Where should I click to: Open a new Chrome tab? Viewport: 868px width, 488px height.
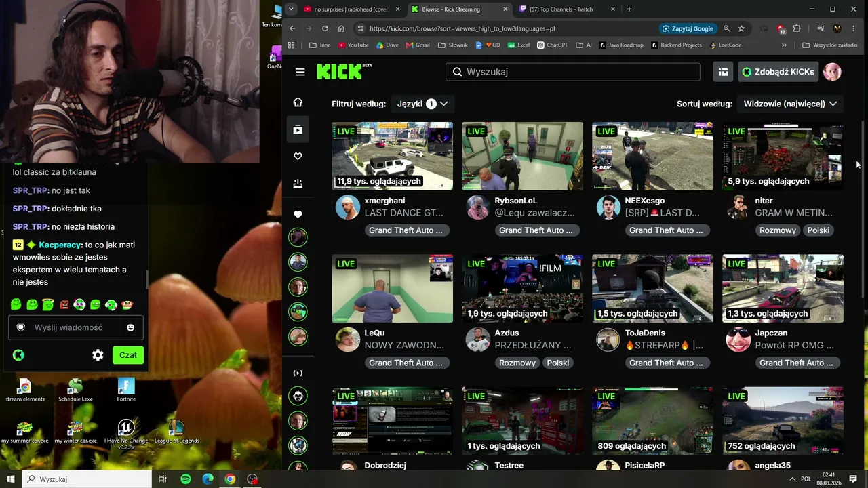(x=629, y=9)
